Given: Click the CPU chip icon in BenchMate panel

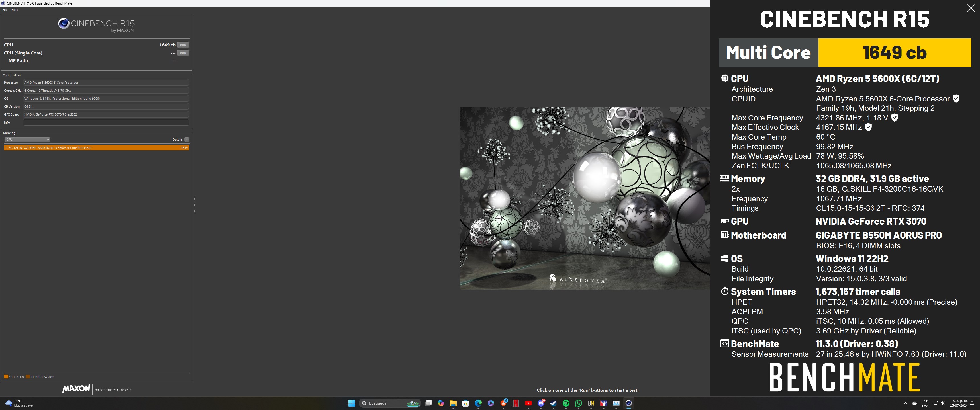Looking at the screenshot, I should click(x=724, y=78).
